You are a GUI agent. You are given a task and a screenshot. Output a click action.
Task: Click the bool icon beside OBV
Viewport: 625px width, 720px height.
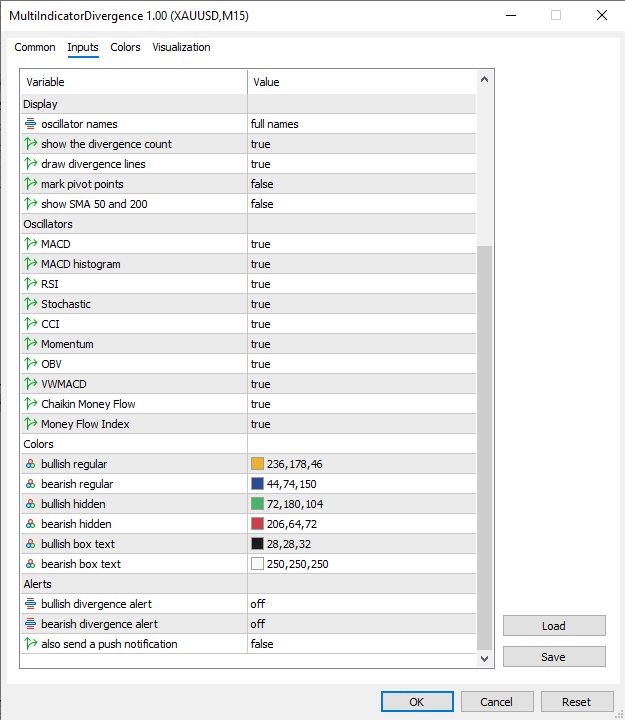[x=30, y=364]
